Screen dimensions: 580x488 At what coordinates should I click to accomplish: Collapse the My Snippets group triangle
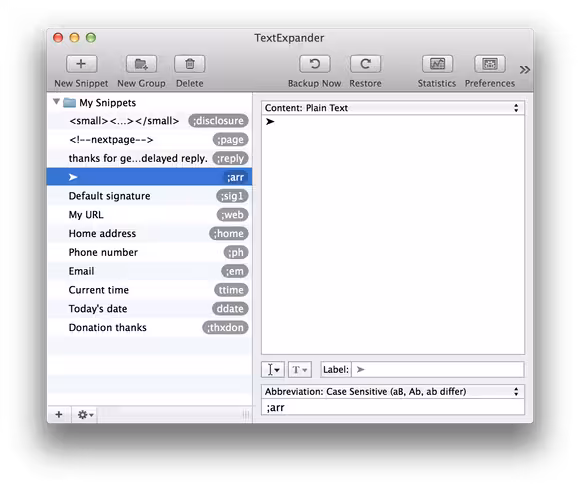(x=56, y=101)
